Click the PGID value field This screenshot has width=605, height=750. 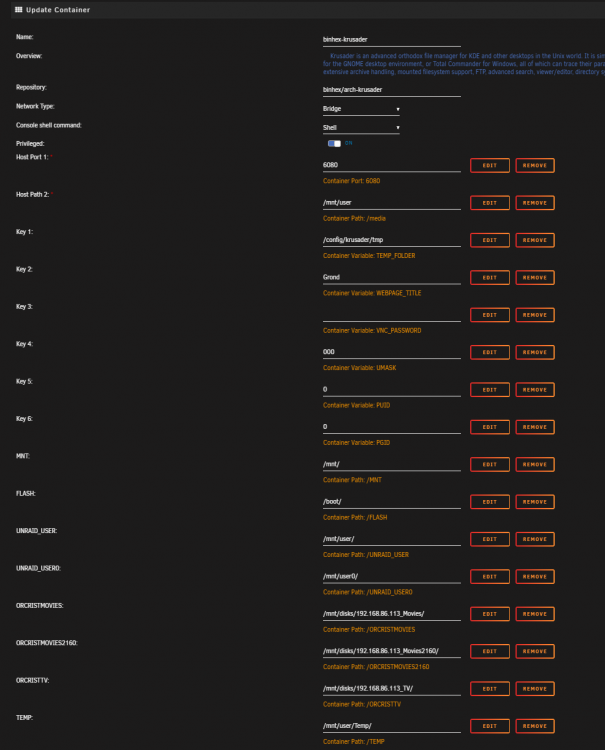392,427
